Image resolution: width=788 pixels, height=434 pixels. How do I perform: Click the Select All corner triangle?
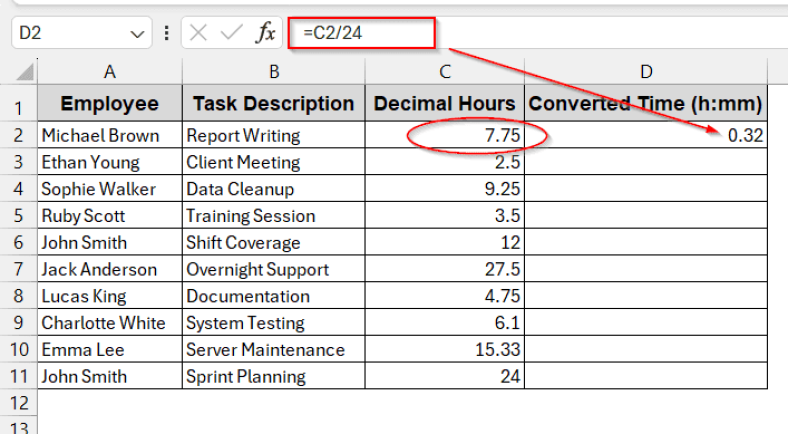[x=24, y=71]
